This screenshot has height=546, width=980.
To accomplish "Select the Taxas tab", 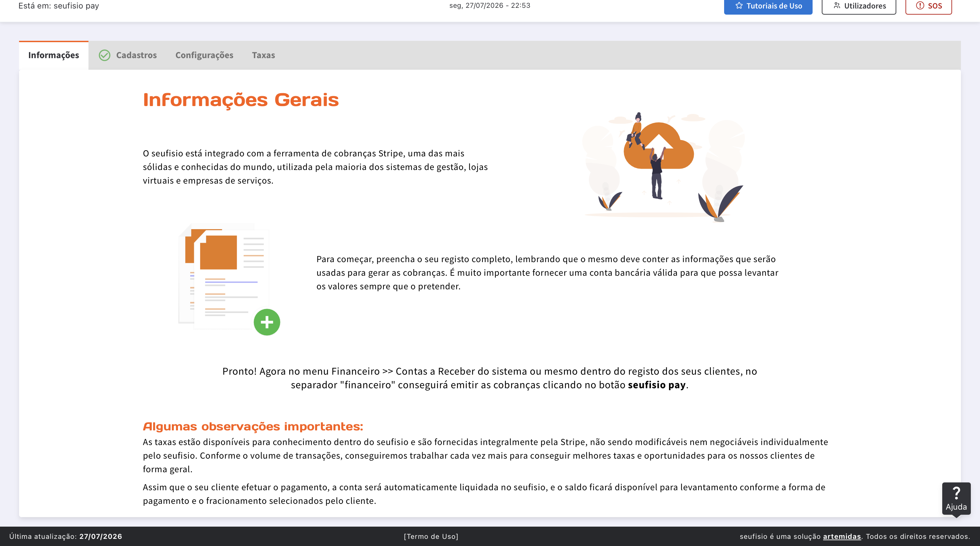I will pyautogui.click(x=263, y=55).
